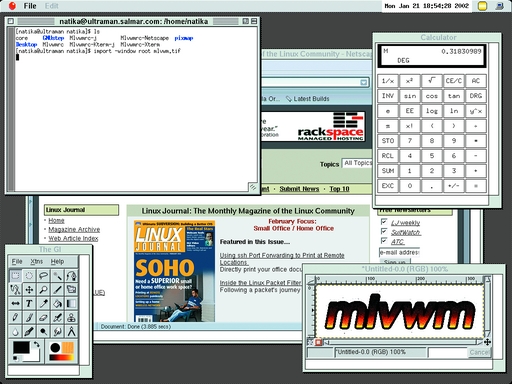Pick the Gradient blend tool

coord(71,303)
